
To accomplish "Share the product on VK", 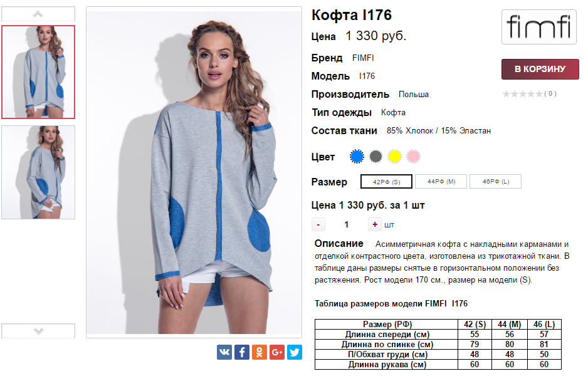I will [x=224, y=352].
